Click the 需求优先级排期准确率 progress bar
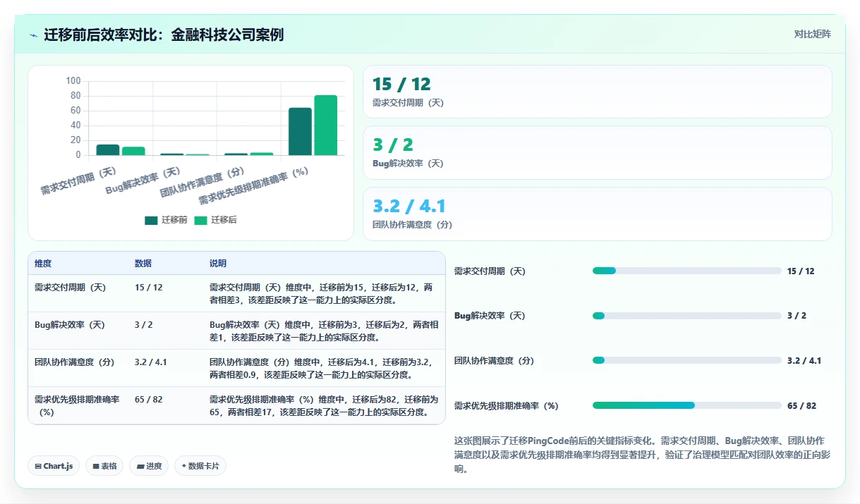 (x=686, y=405)
